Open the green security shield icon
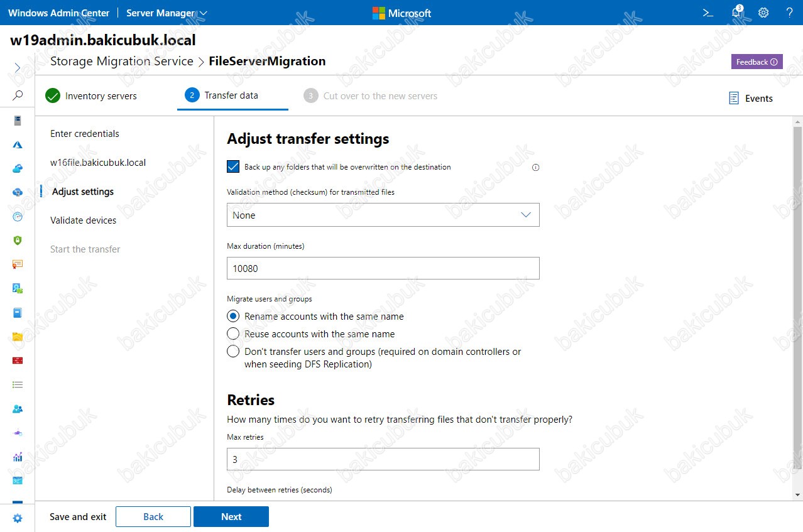Screen dimensions: 803x532 click(18, 240)
